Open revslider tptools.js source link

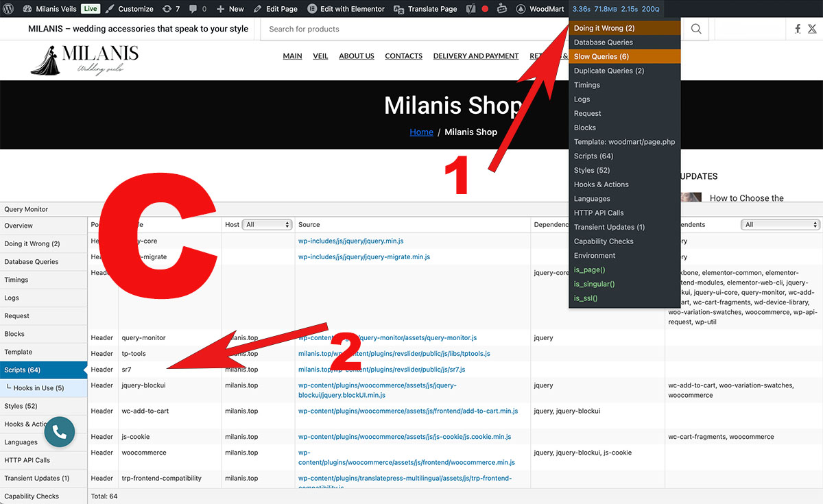394,354
